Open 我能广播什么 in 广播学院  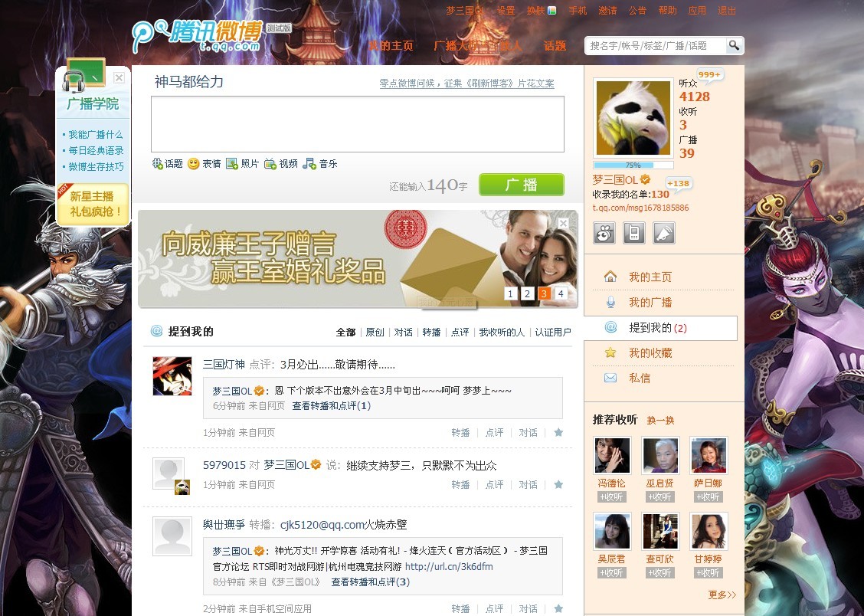click(x=95, y=134)
